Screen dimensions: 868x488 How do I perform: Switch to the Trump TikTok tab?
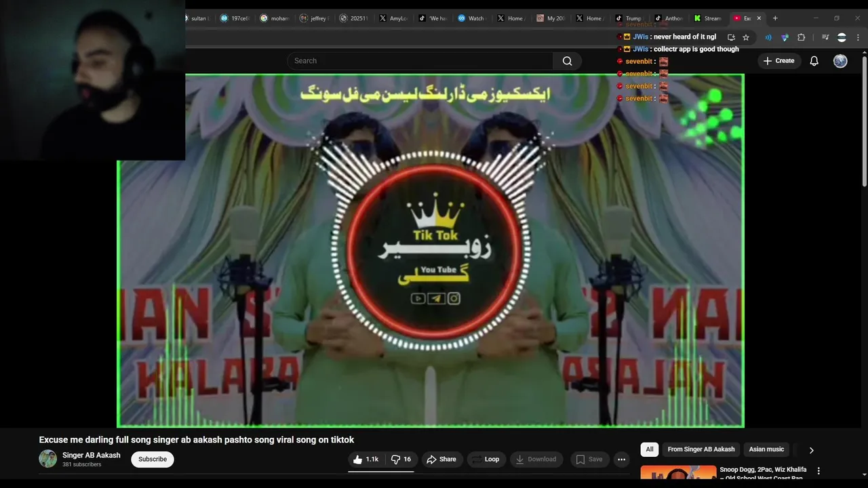coord(629,18)
